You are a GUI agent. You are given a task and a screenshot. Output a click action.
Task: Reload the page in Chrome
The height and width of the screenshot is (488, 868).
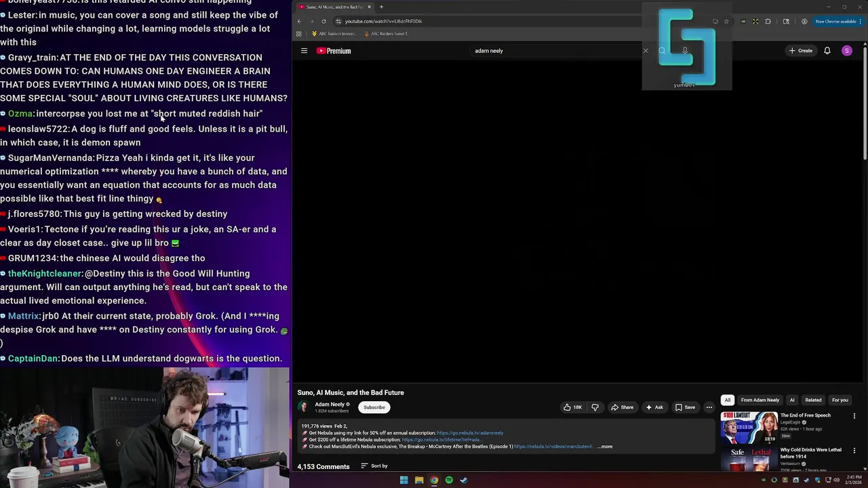(323, 21)
